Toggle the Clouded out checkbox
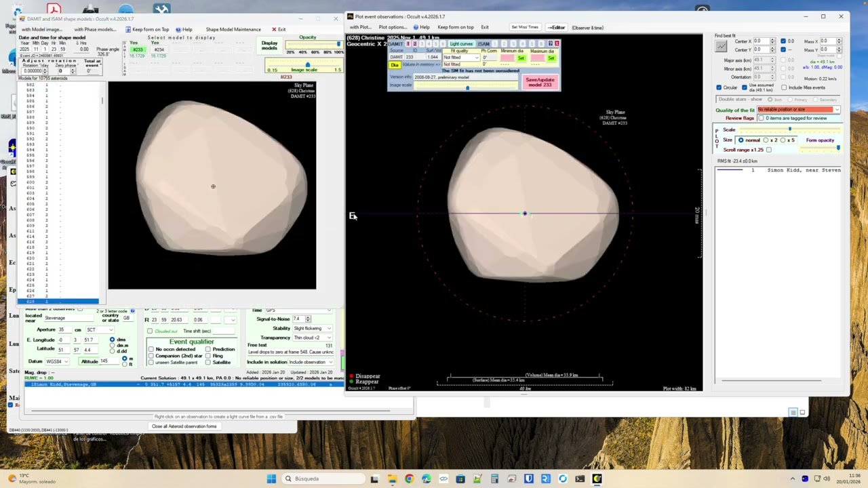The height and width of the screenshot is (488, 868). click(x=150, y=331)
